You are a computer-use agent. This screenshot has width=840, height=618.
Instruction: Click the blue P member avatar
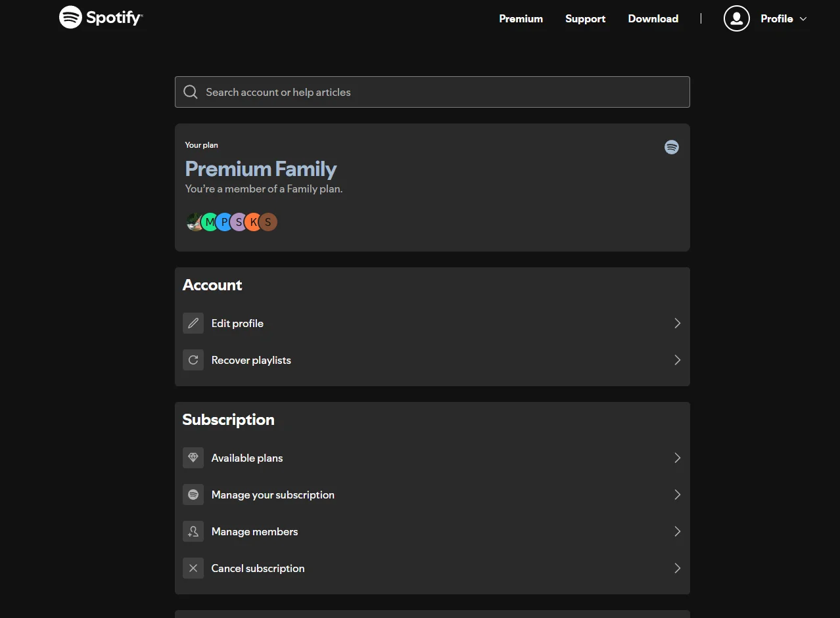(223, 222)
